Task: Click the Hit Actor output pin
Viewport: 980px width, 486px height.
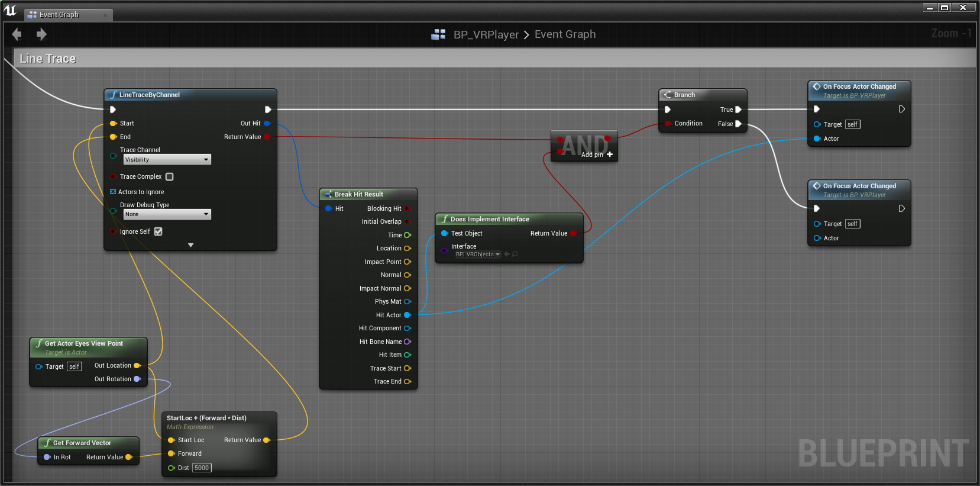Action: 407,315
